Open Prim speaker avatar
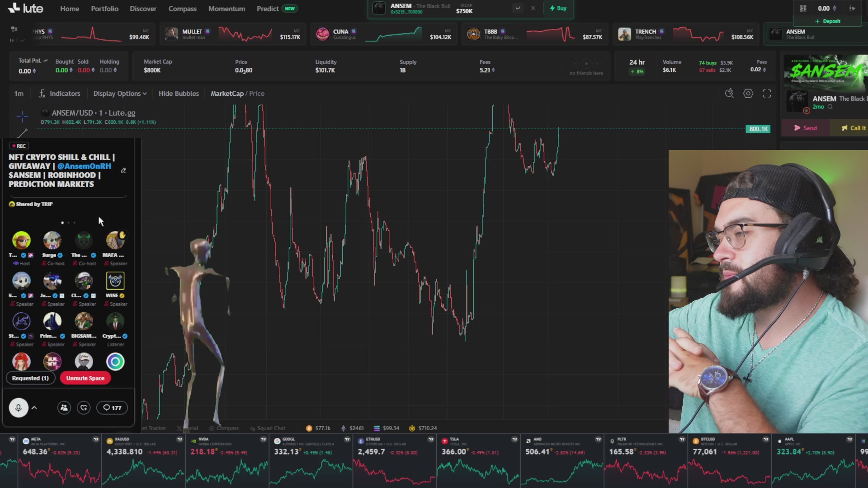The height and width of the screenshot is (488, 868). 52,321
